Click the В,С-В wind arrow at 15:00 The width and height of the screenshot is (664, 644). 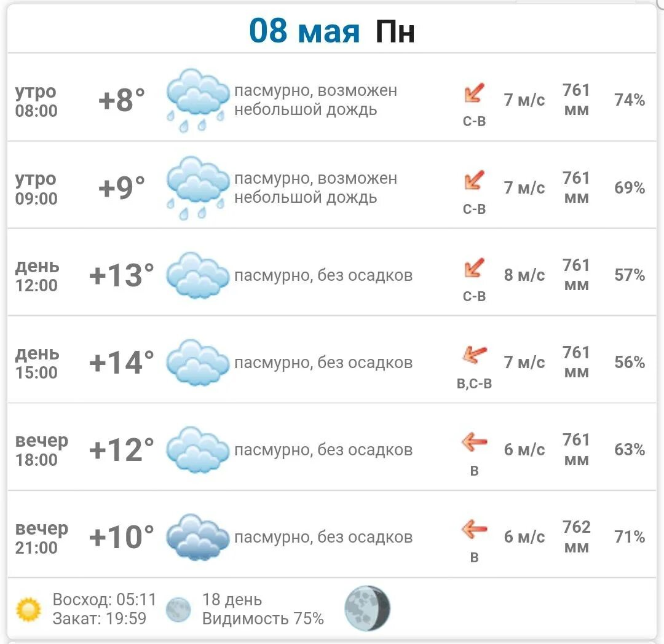[474, 355]
